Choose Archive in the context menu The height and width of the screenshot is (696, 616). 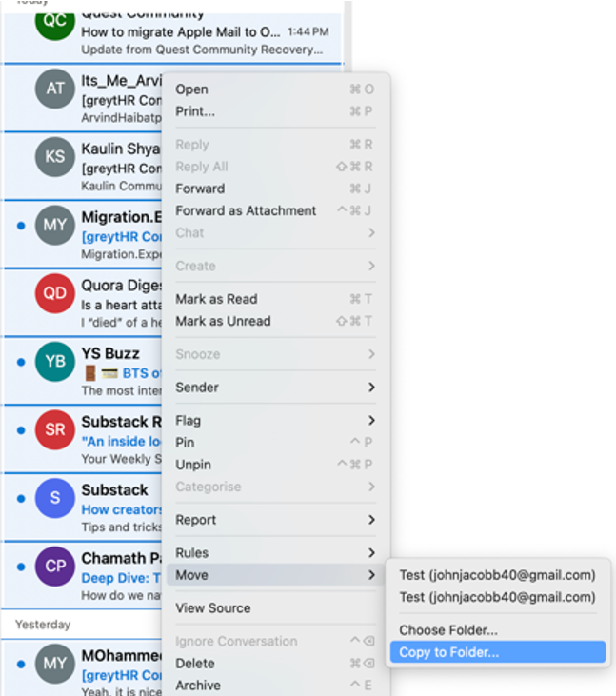pos(275,686)
